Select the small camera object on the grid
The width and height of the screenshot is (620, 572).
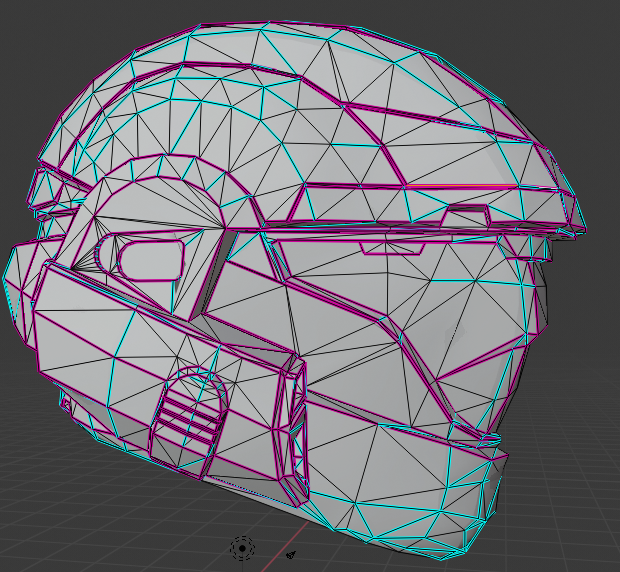[291, 555]
